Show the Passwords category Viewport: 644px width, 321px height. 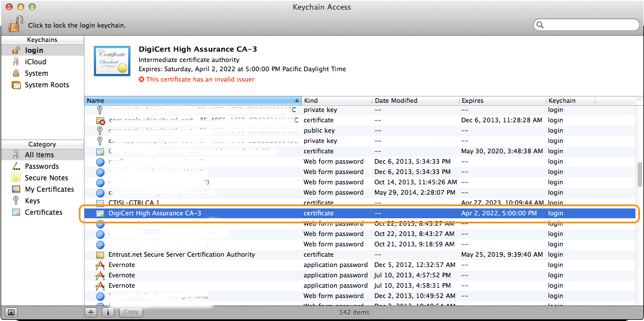[41, 167]
